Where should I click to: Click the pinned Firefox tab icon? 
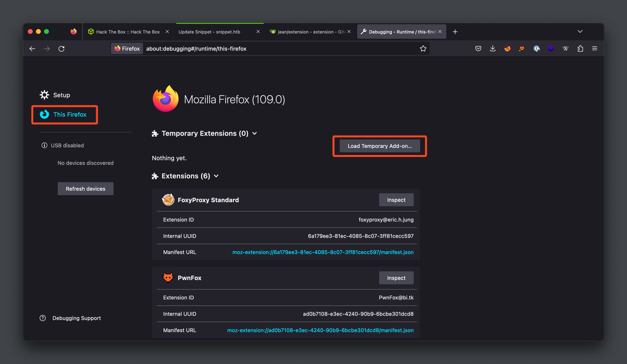pos(73,31)
